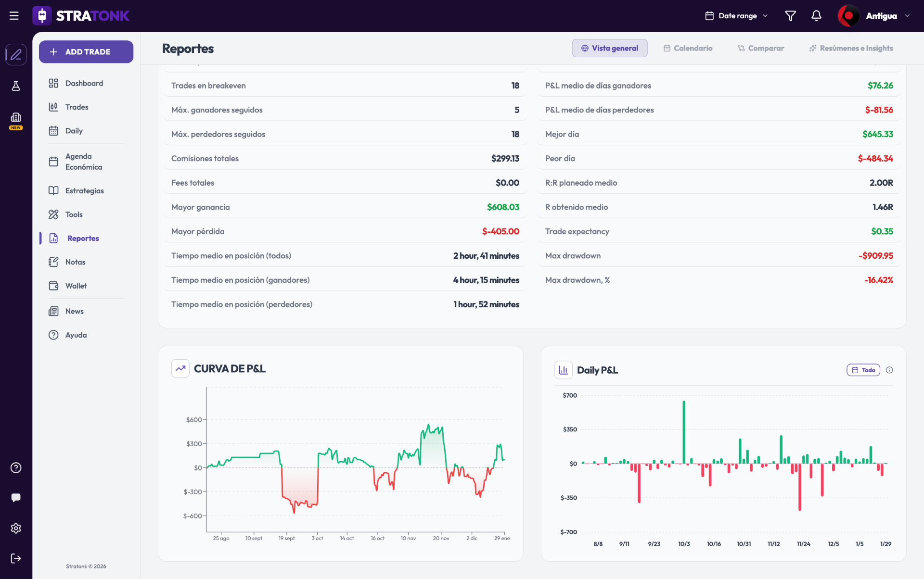Switch to the Comparar tab
This screenshot has height=579, width=924.
tap(761, 48)
